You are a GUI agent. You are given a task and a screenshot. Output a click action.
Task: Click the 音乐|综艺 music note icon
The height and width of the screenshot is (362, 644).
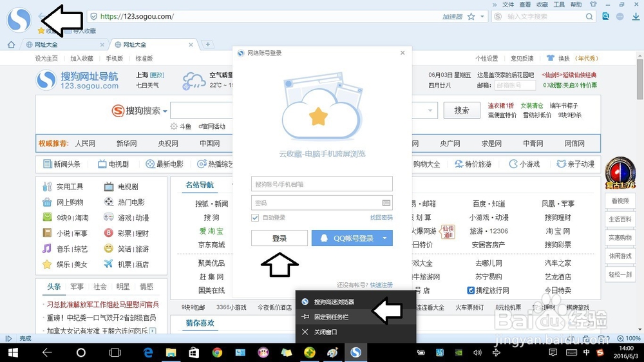(x=47, y=249)
